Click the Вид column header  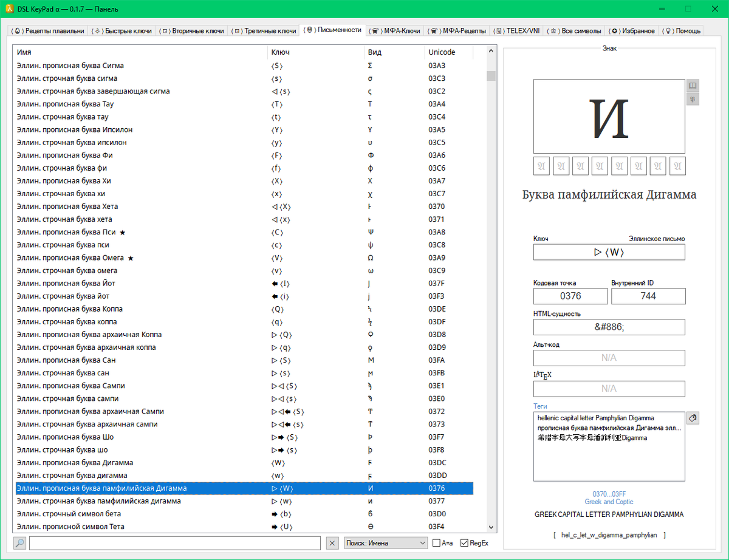[x=394, y=52]
